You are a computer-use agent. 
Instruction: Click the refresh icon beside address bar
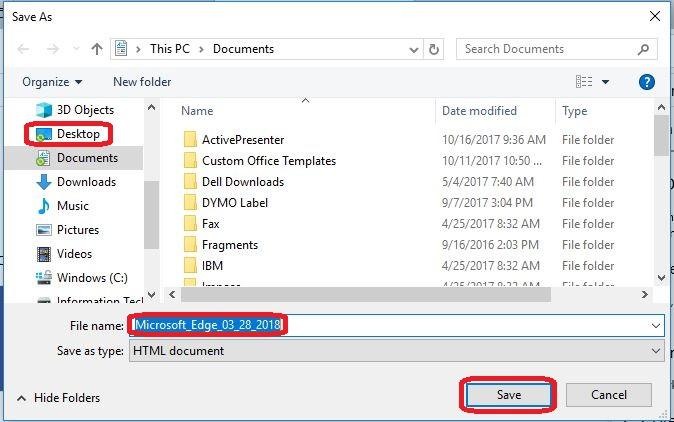point(434,49)
